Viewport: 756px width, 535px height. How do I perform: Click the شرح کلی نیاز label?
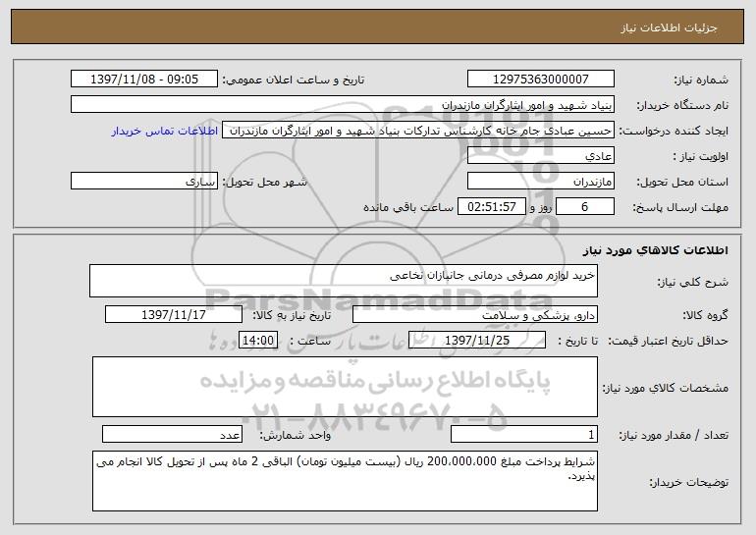click(693, 282)
